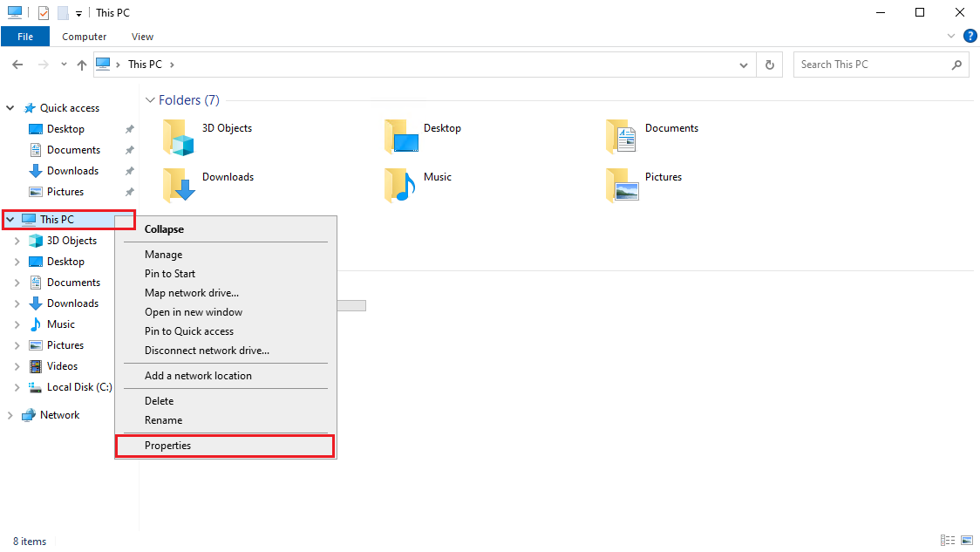980x552 pixels.
Task: Expand the 3D Objects tree node
Action: pyautogui.click(x=17, y=241)
